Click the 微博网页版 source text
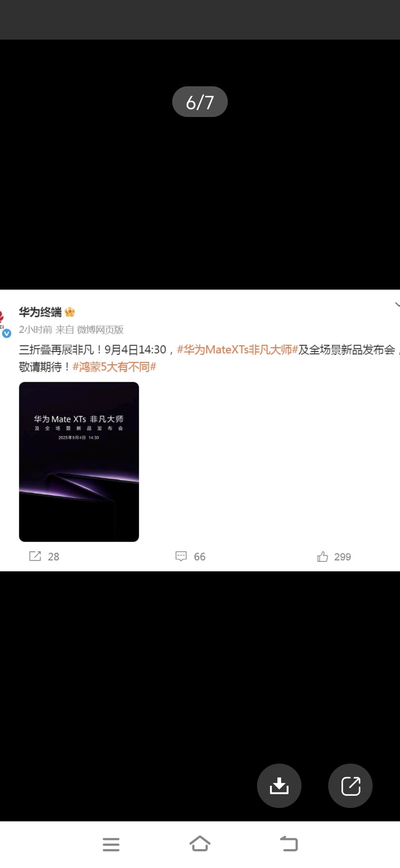This screenshot has height=868, width=400. pos(100,330)
